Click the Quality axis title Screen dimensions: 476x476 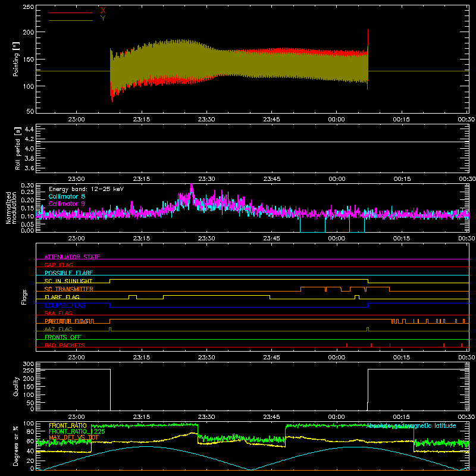(x=16, y=386)
